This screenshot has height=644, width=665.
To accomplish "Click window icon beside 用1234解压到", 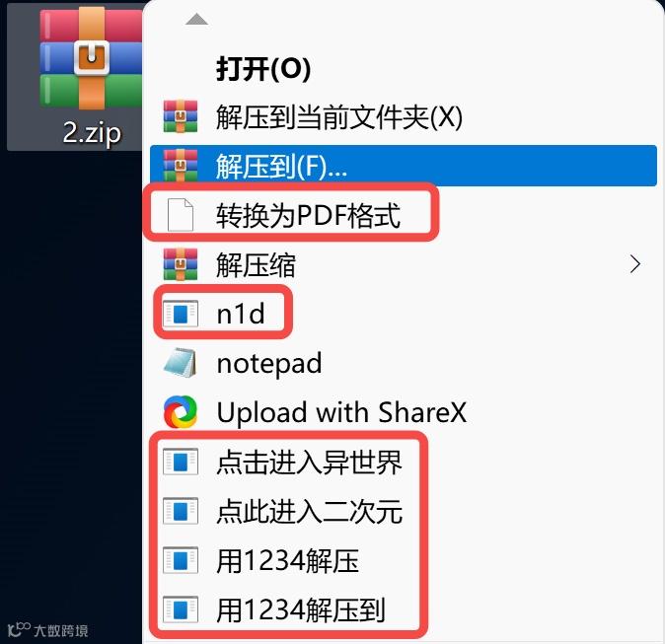I will click(x=181, y=609).
